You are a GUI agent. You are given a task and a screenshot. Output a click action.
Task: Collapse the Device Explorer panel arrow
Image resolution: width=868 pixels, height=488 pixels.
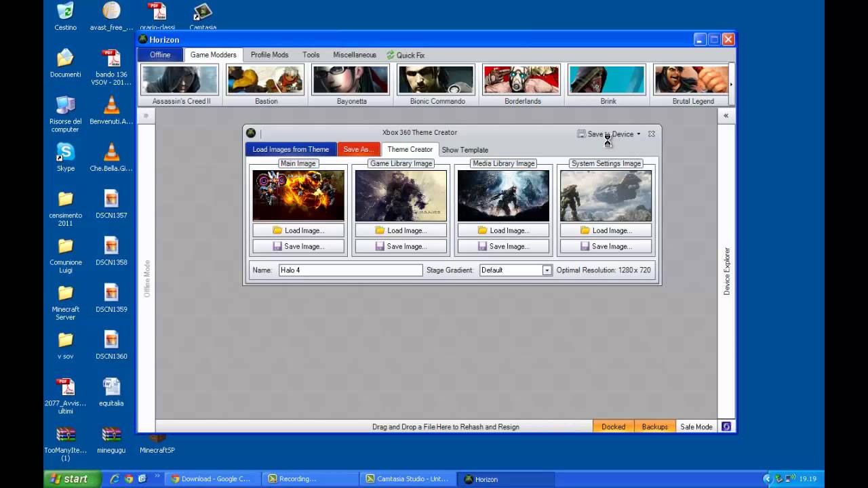click(726, 116)
